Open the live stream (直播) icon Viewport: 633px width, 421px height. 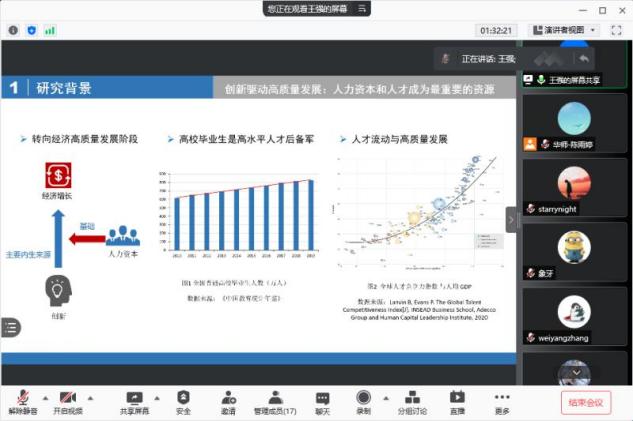457,400
